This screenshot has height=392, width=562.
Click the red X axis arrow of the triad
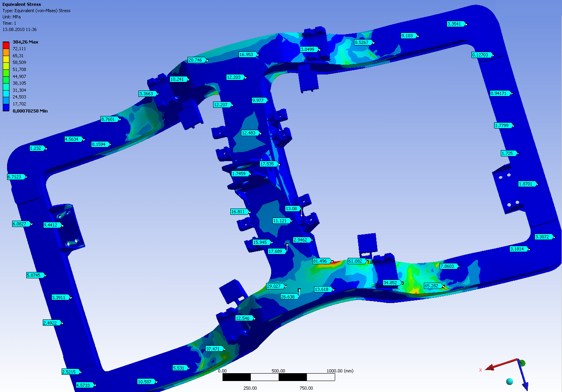502,365
